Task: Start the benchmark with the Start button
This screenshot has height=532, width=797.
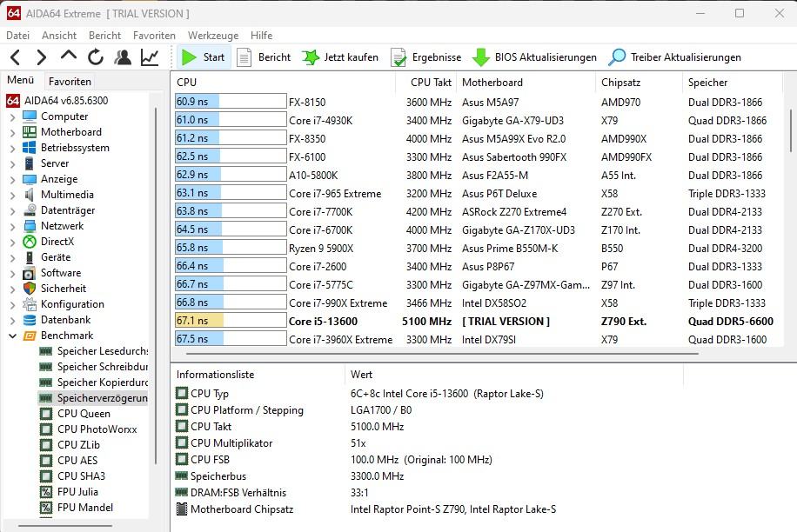Action: tap(204, 57)
